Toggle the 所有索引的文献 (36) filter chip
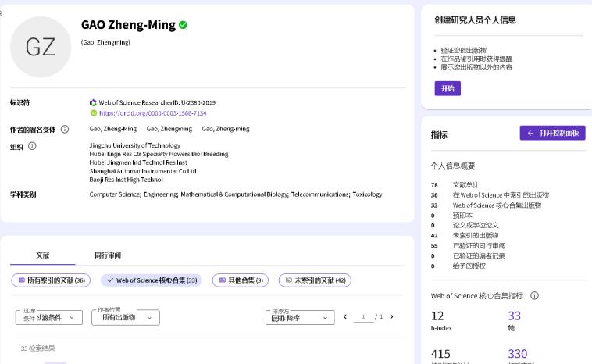Viewport: 592px width, 364px height. (x=51, y=280)
